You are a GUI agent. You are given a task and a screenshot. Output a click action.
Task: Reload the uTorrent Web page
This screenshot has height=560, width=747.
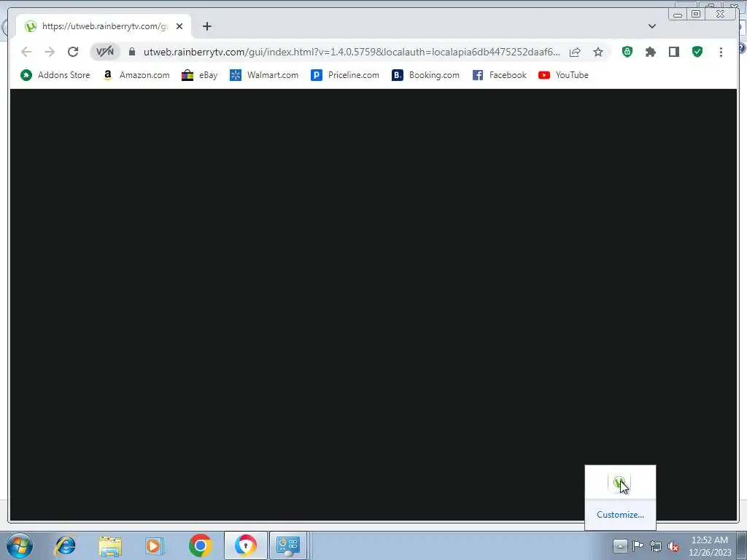click(73, 52)
